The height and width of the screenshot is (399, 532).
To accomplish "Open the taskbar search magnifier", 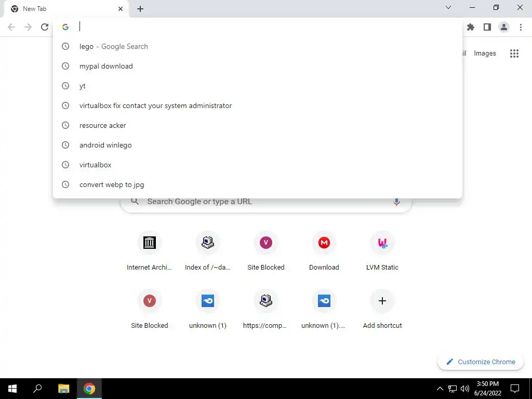I will (37, 389).
